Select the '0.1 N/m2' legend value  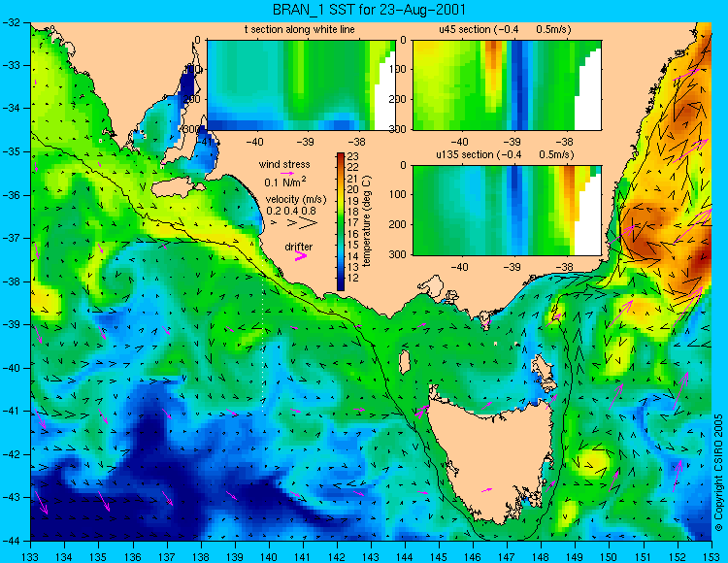(285, 182)
